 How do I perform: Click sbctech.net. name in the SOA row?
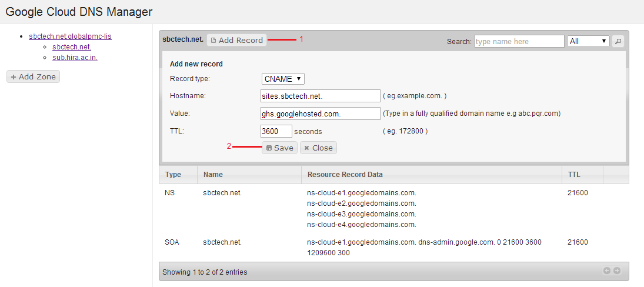click(x=222, y=242)
